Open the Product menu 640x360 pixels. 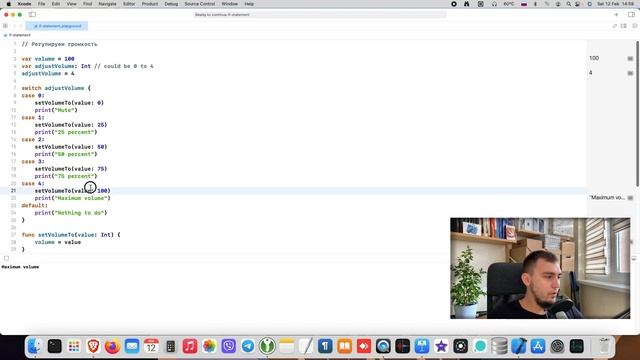click(x=150, y=4)
